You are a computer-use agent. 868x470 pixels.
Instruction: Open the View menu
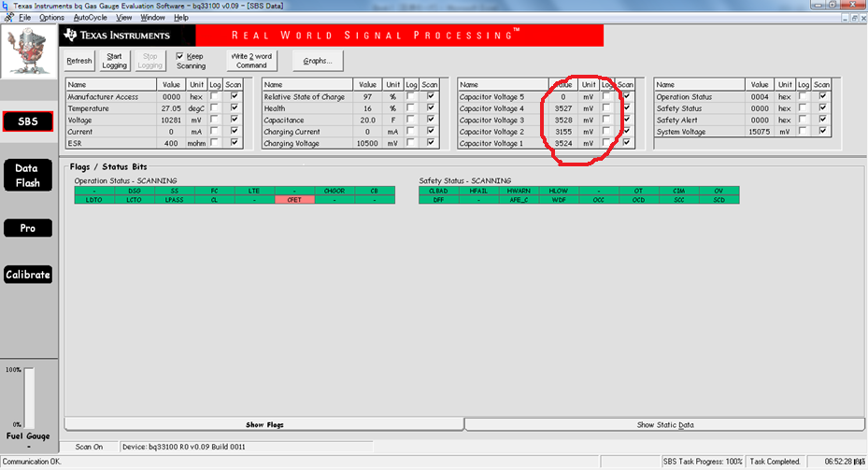point(124,18)
